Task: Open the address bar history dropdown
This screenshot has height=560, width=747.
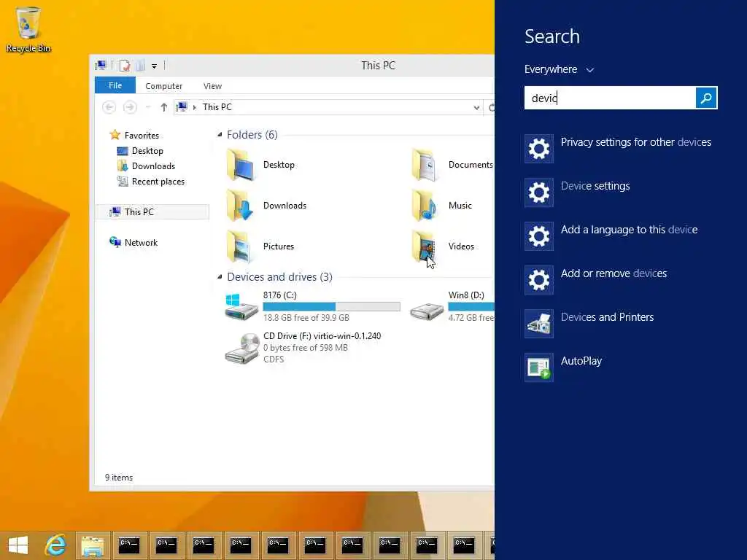Action: [x=476, y=108]
